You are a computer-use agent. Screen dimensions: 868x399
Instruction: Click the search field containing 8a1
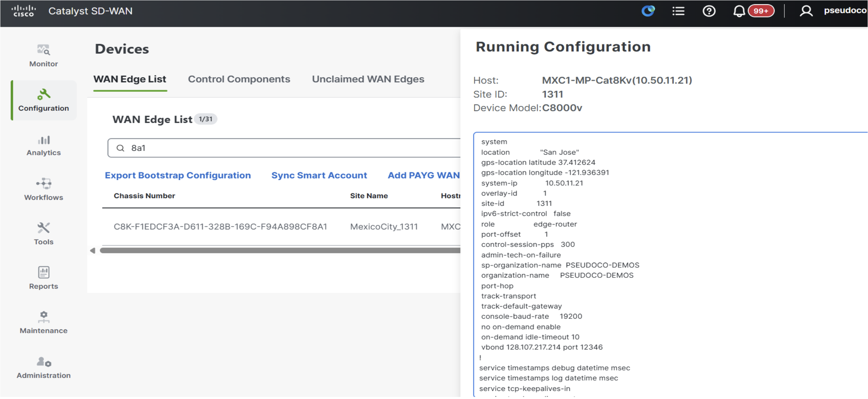click(284, 148)
